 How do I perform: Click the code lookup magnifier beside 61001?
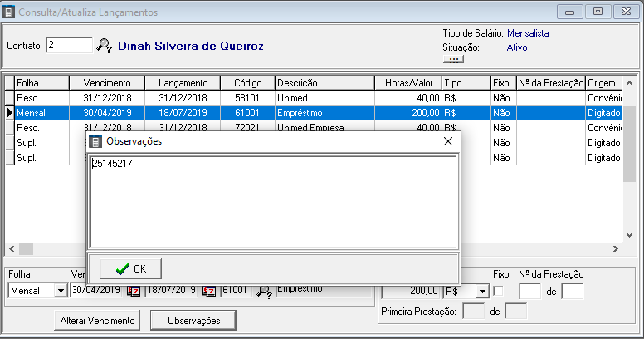[x=264, y=291]
